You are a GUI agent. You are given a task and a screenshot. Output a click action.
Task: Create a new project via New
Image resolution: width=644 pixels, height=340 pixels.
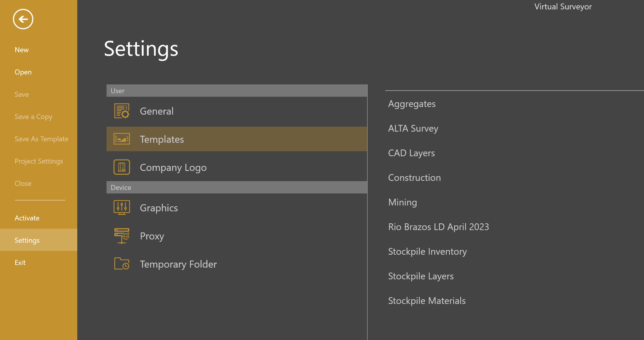pos(22,50)
